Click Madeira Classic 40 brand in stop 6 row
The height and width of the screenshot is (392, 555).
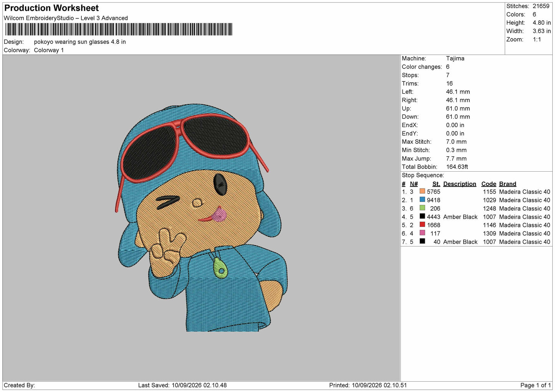coord(525,234)
